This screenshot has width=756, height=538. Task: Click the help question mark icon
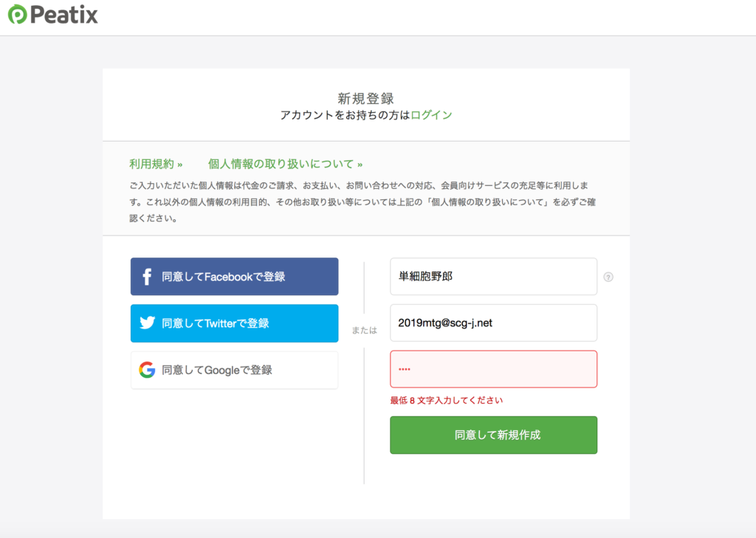[608, 277]
